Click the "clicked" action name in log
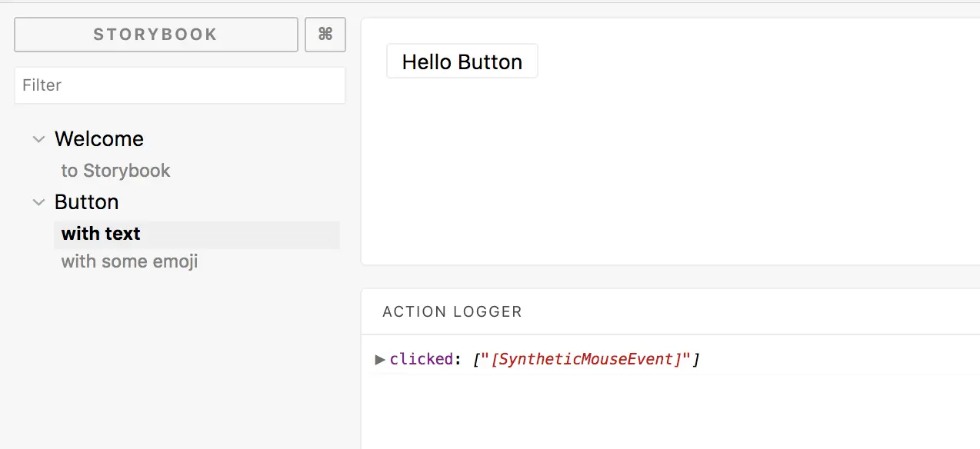 pyautogui.click(x=419, y=359)
